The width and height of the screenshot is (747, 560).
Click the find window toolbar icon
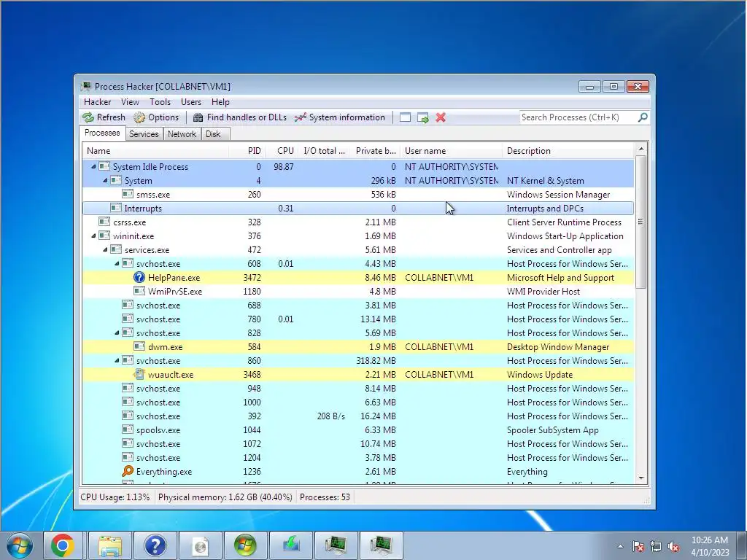(x=405, y=117)
